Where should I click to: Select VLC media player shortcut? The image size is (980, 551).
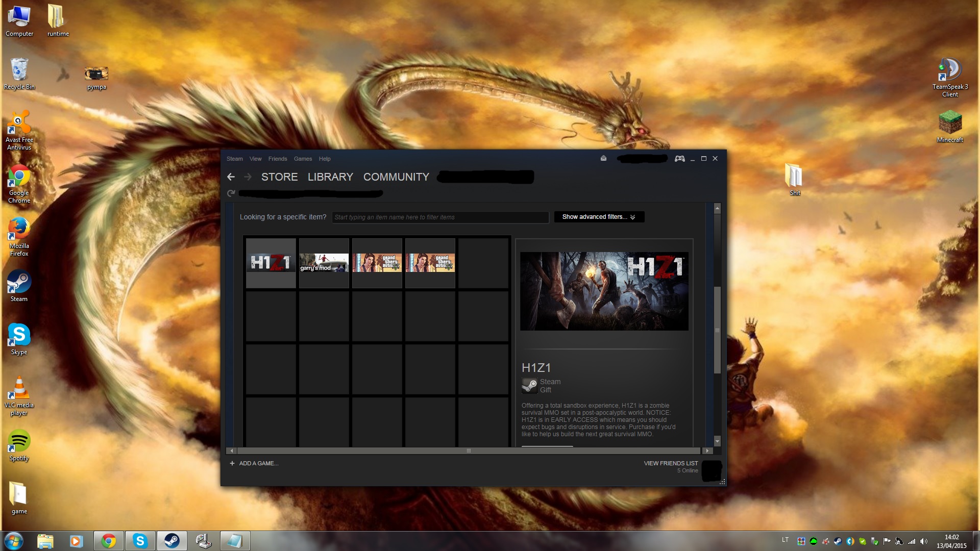coord(19,396)
